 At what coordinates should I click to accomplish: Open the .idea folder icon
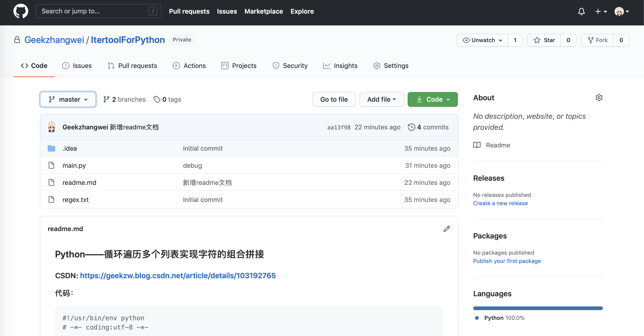(x=51, y=148)
